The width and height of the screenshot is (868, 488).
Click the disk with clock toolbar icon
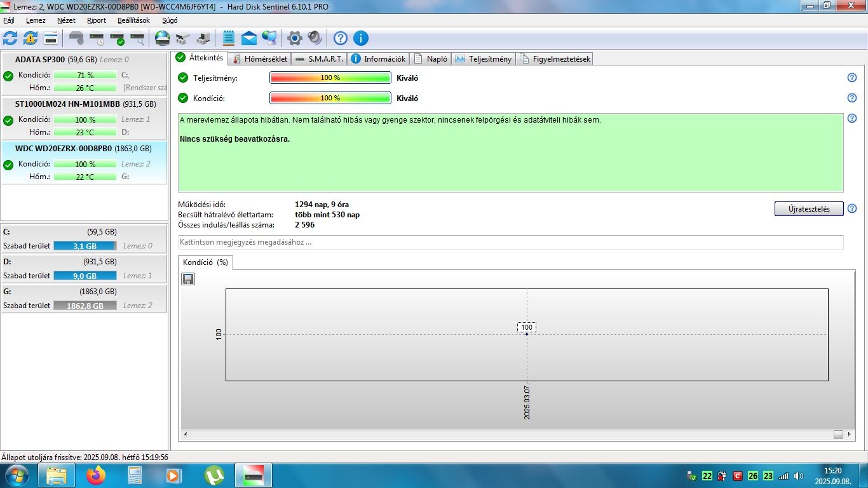point(97,38)
